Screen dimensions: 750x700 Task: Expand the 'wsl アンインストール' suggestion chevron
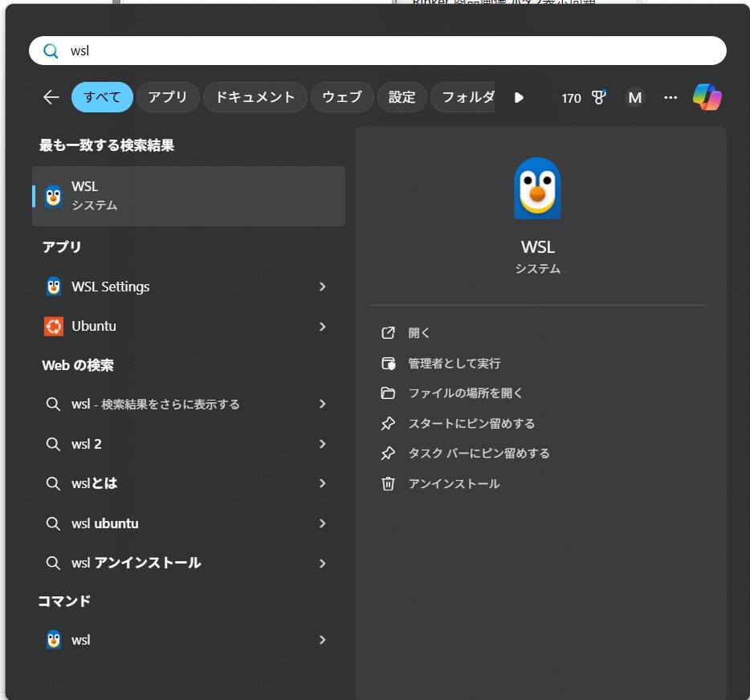[322, 564]
